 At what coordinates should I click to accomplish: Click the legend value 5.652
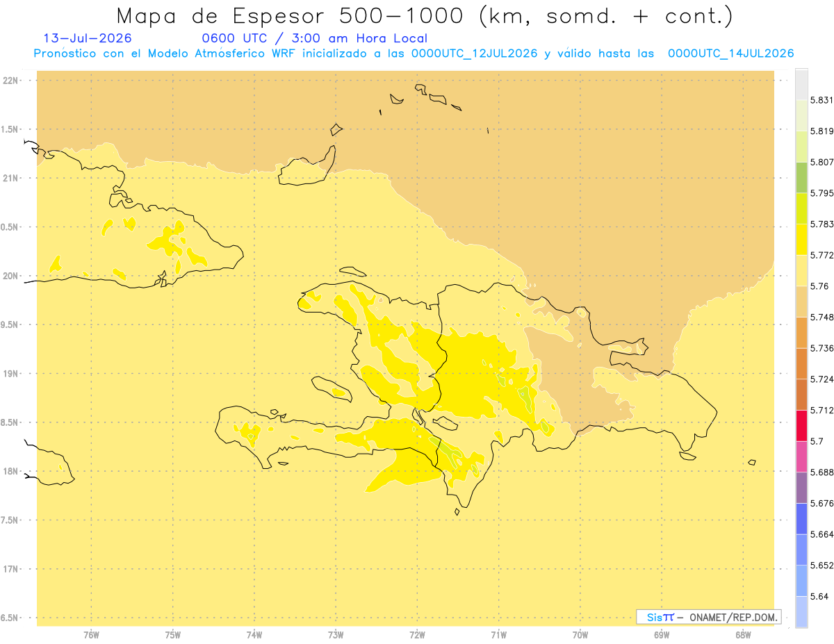click(821, 565)
